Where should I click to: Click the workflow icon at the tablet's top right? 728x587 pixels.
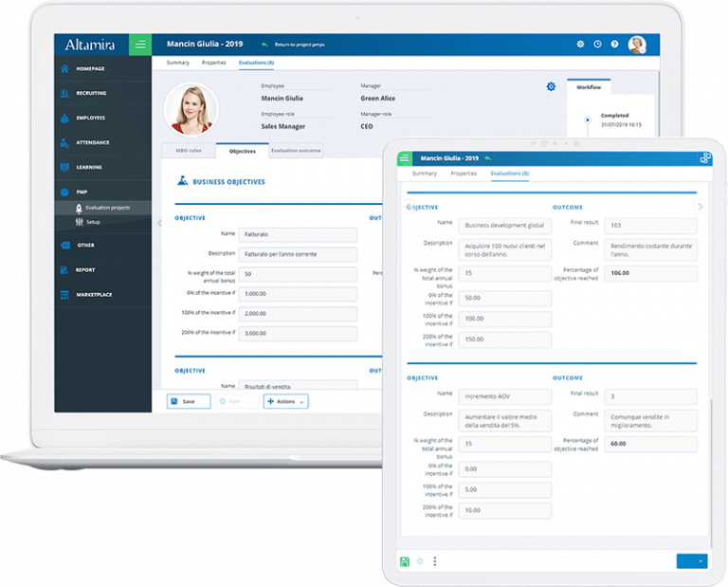(x=705, y=158)
